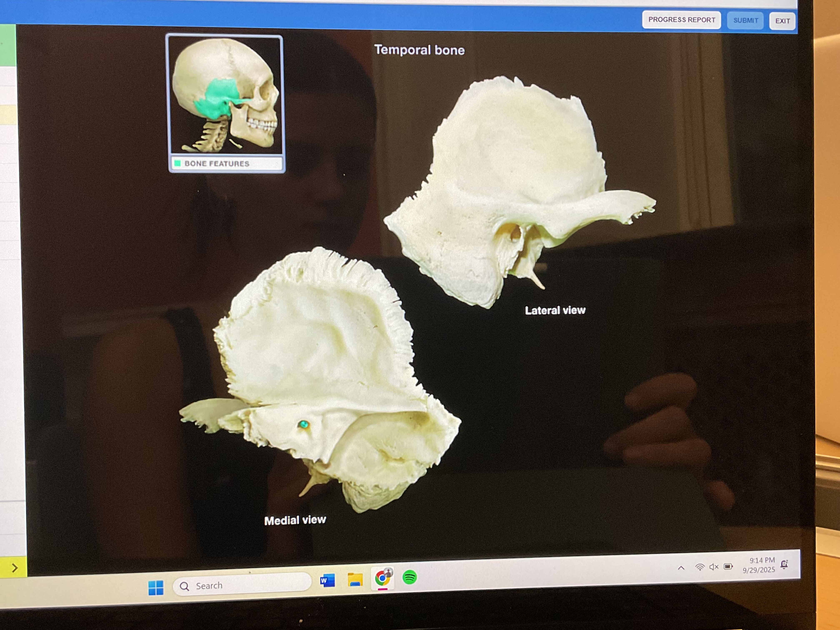Screen dimensions: 840x630
Task: Open Spotify from the taskbar
Action: pyautogui.click(x=409, y=577)
